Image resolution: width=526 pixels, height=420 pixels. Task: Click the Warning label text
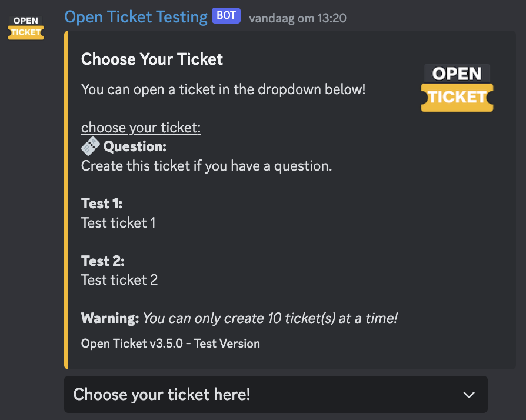[x=110, y=318]
